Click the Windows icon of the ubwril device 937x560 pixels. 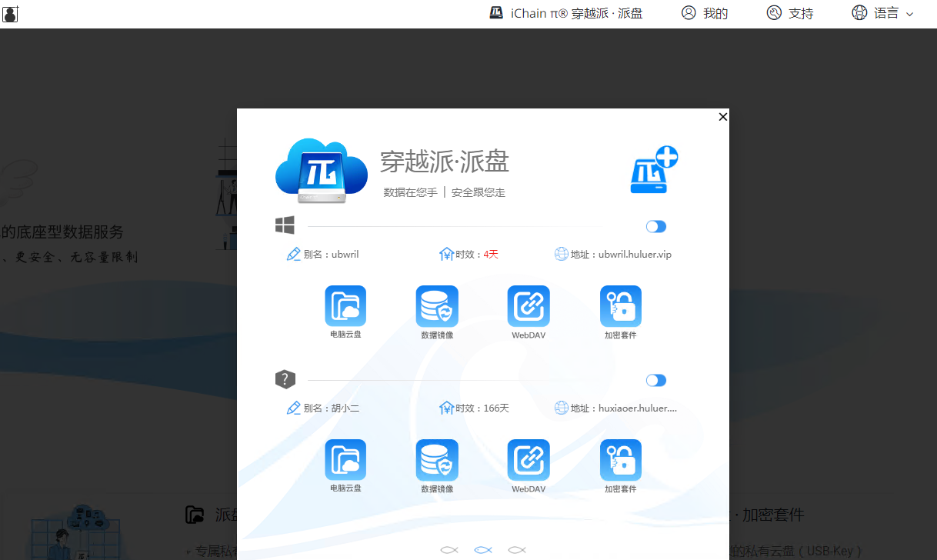pos(285,225)
